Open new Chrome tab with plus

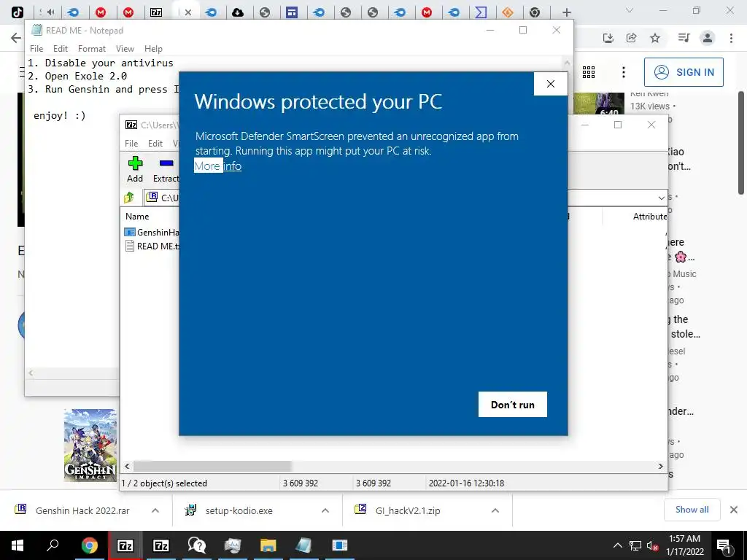566,12
